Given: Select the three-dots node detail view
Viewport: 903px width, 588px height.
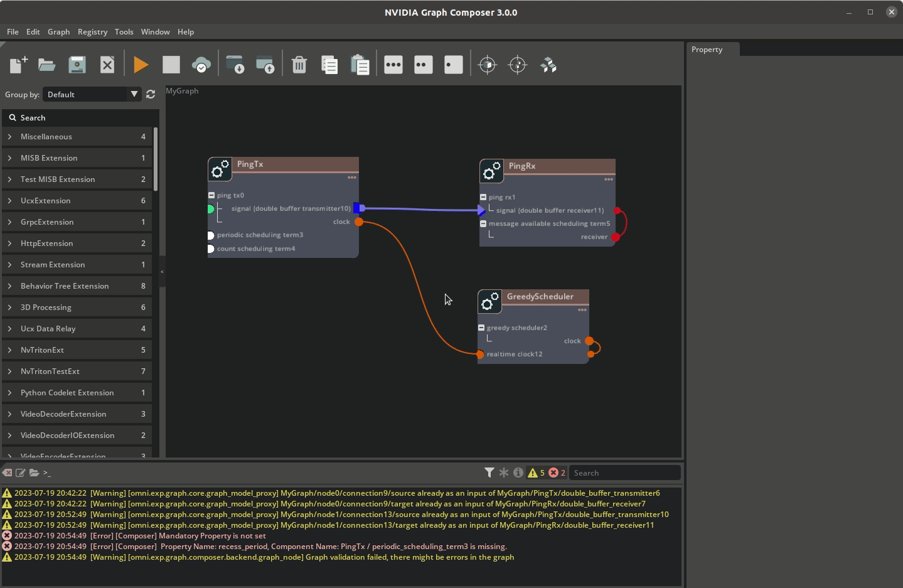Looking at the screenshot, I should [x=393, y=65].
